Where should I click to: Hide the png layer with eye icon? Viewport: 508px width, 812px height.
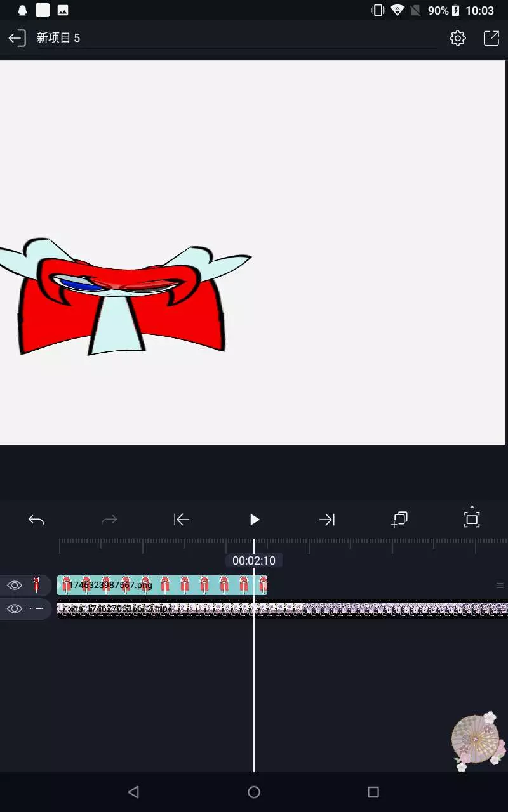point(15,585)
